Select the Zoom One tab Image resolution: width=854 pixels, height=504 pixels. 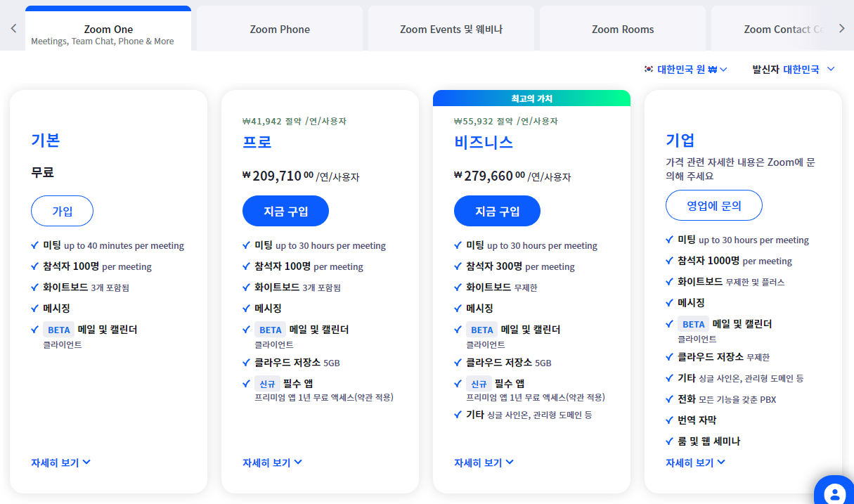[x=108, y=29]
